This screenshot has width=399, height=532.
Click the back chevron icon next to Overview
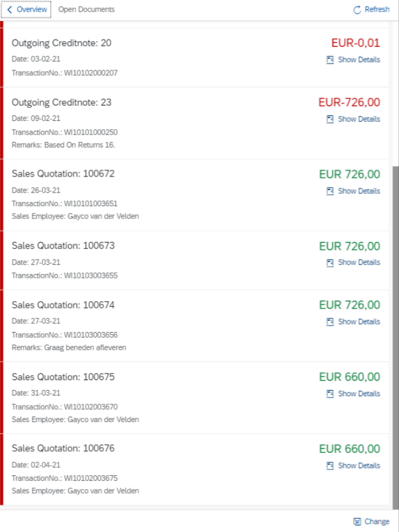9,10
